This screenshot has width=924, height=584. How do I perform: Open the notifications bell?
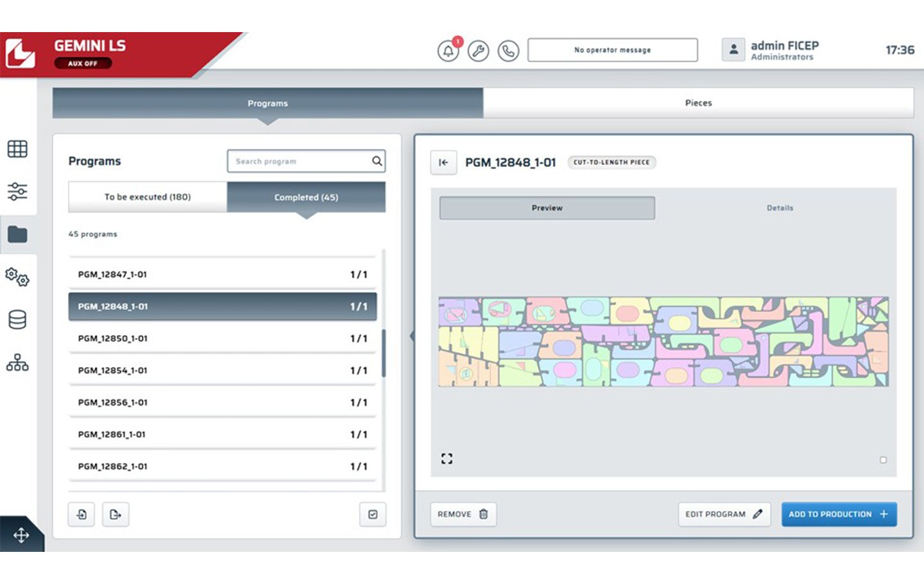(449, 51)
